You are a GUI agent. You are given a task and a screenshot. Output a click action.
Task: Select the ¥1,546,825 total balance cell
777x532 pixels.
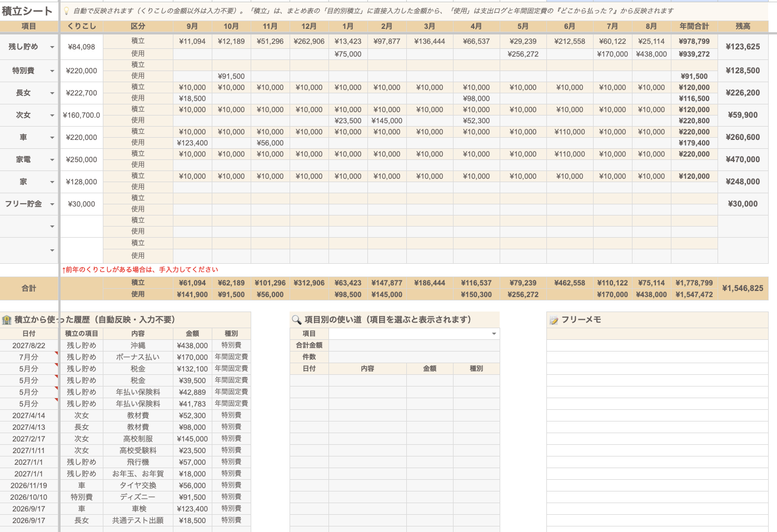point(743,288)
